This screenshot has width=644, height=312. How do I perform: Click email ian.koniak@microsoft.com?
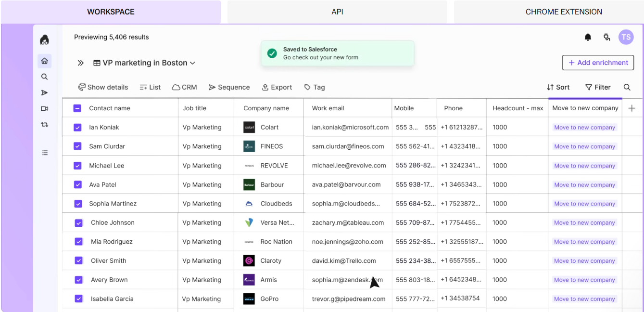pos(350,127)
